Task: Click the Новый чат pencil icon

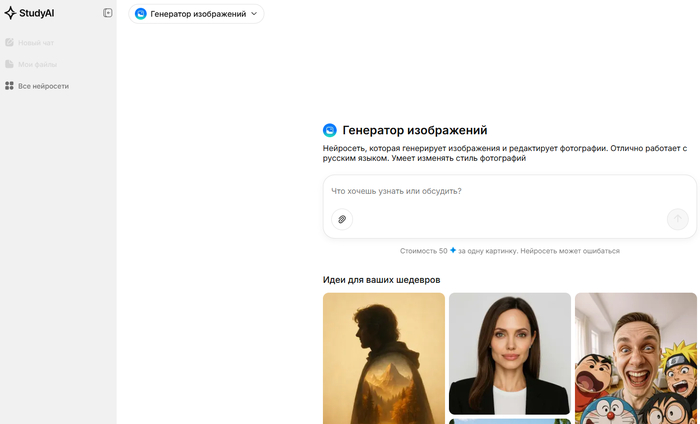Action: pos(9,42)
